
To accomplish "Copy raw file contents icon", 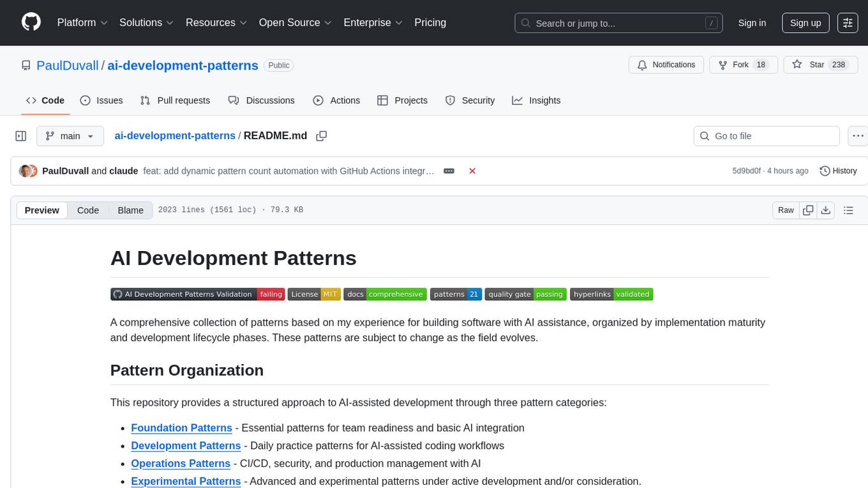I will point(809,210).
